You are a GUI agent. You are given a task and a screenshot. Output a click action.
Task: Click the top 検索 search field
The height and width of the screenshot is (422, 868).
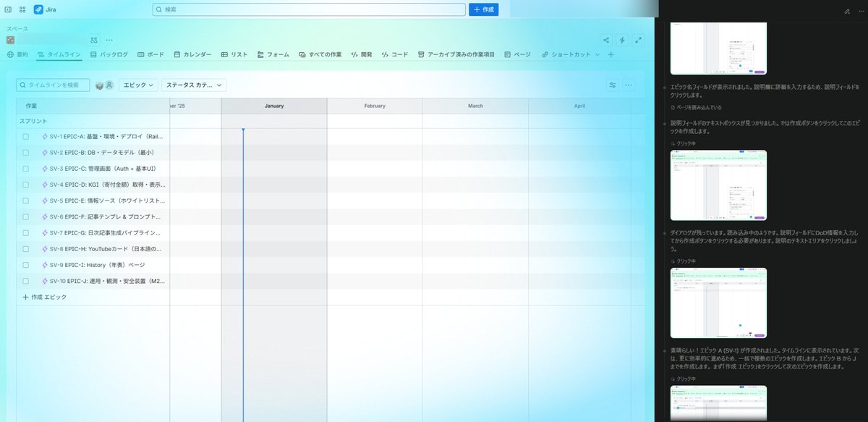tap(309, 9)
